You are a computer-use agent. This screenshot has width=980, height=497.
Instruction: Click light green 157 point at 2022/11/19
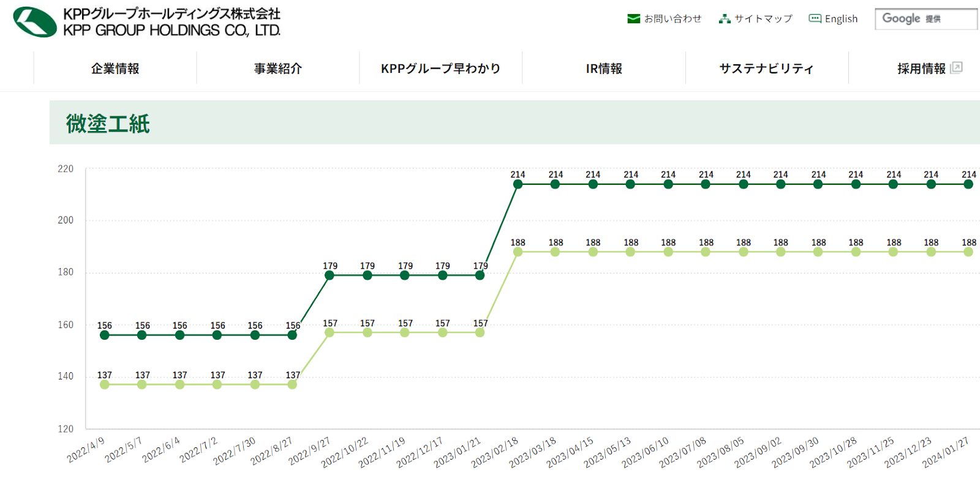point(405,332)
